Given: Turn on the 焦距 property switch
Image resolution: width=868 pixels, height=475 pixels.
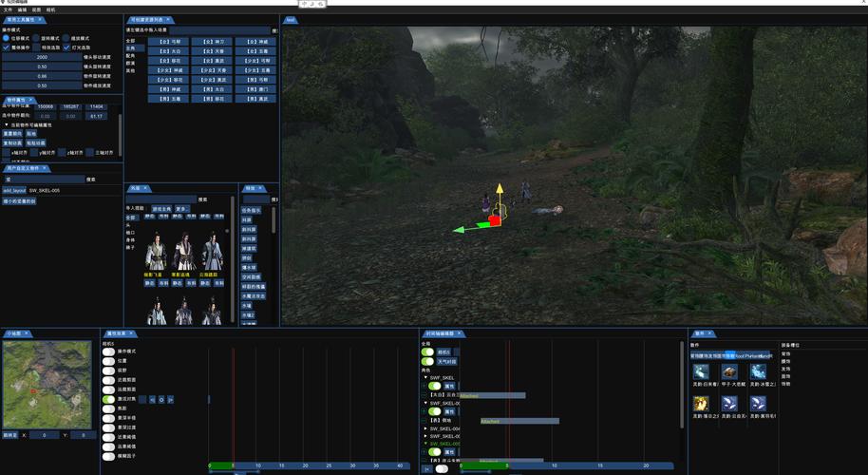Looking at the screenshot, I should coord(108,408).
